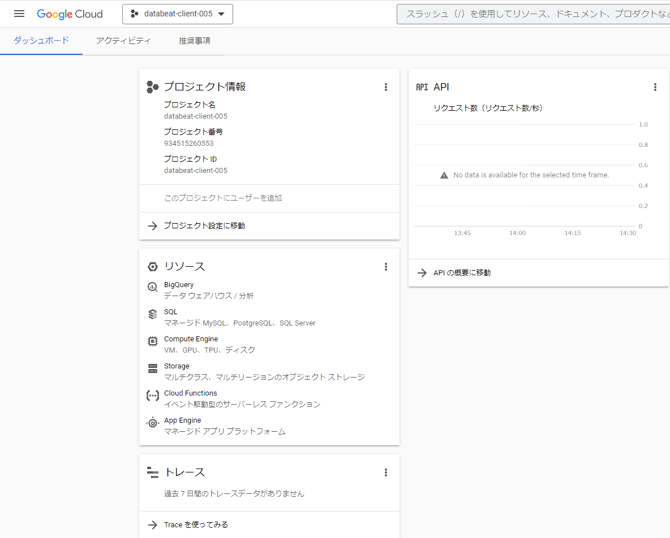
Task: Focus the resource search field
Action: click(533, 14)
